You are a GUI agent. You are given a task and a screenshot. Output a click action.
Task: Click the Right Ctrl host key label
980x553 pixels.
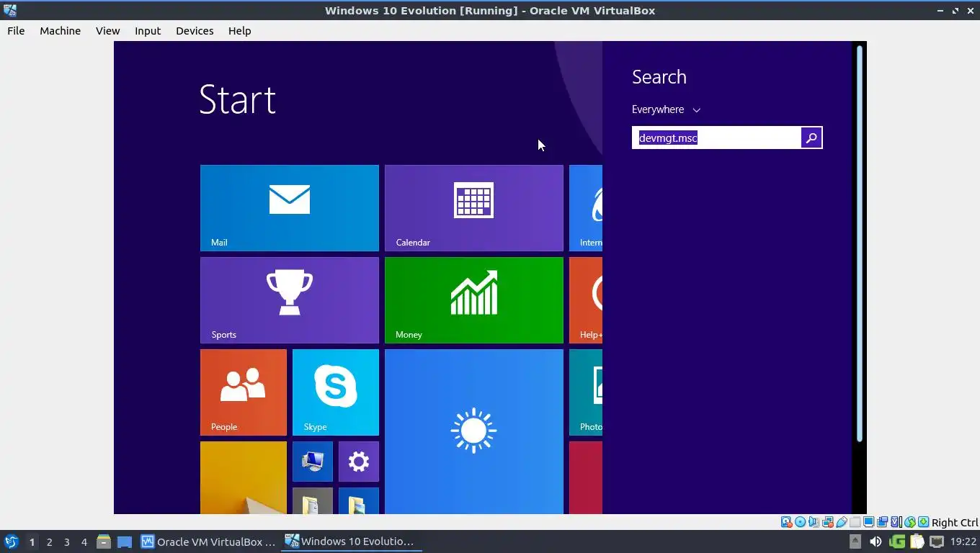click(x=955, y=523)
